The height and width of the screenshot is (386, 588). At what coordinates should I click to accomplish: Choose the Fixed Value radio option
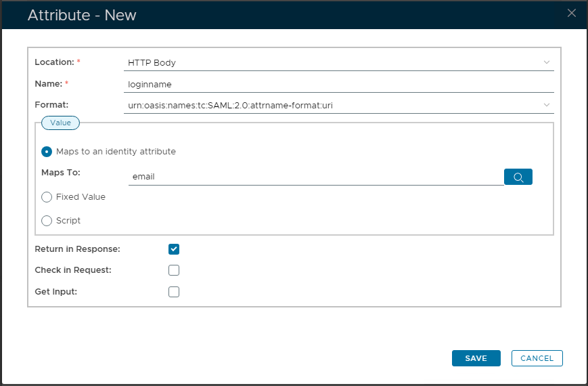pos(47,197)
